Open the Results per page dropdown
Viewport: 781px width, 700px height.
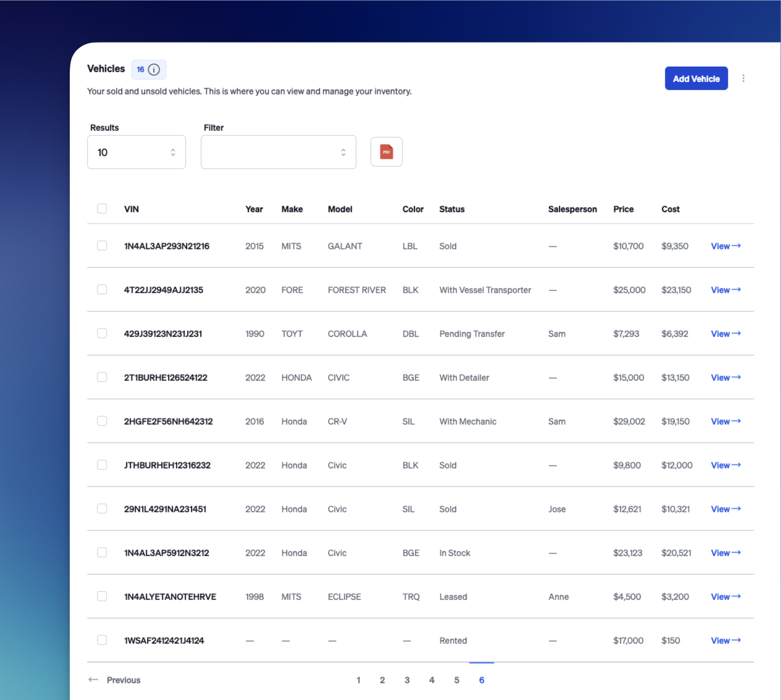click(x=136, y=152)
